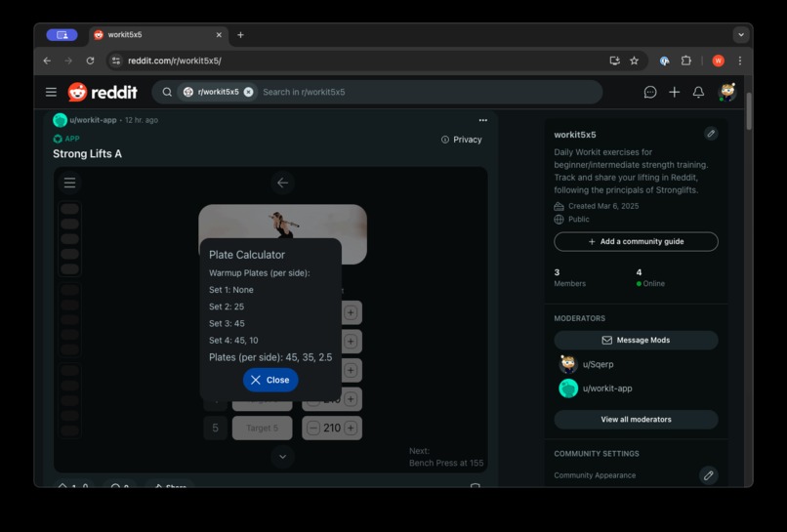Open the Reddit hamburger navigation menu
Viewport: 787px width, 532px height.
[51, 92]
